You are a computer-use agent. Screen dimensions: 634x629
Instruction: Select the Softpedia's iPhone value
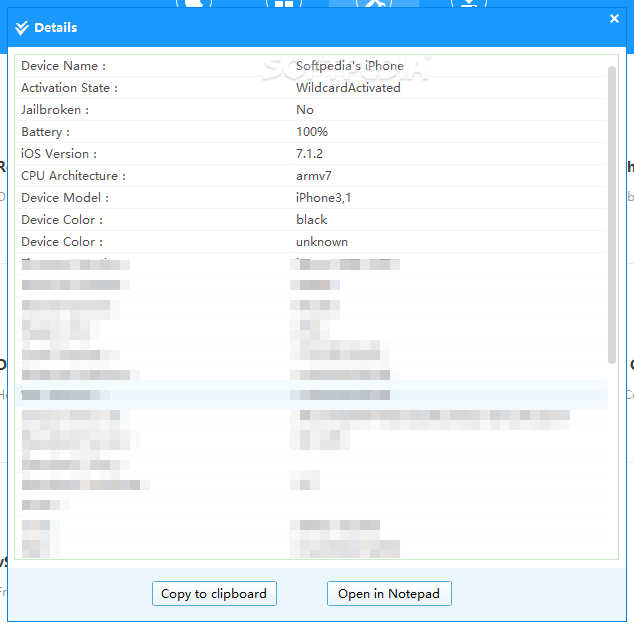pos(350,66)
